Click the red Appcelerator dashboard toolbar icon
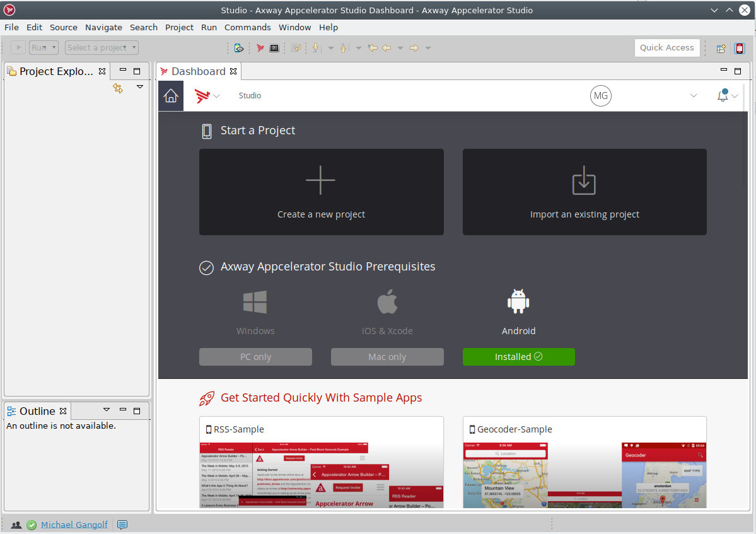 pyautogui.click(x=260, y=48)
